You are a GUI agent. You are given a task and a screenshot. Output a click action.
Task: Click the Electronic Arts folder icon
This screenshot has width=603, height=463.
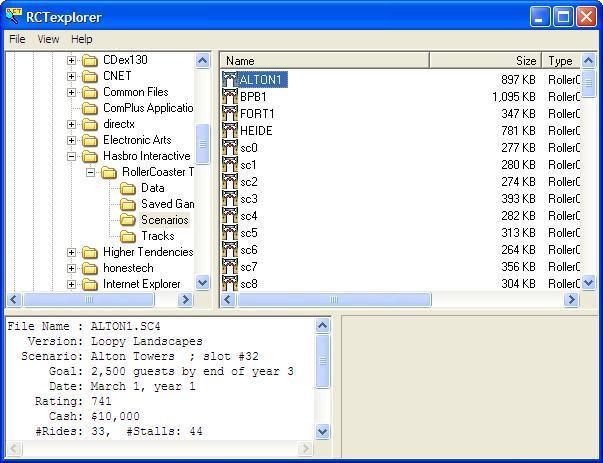click(90, 140)
